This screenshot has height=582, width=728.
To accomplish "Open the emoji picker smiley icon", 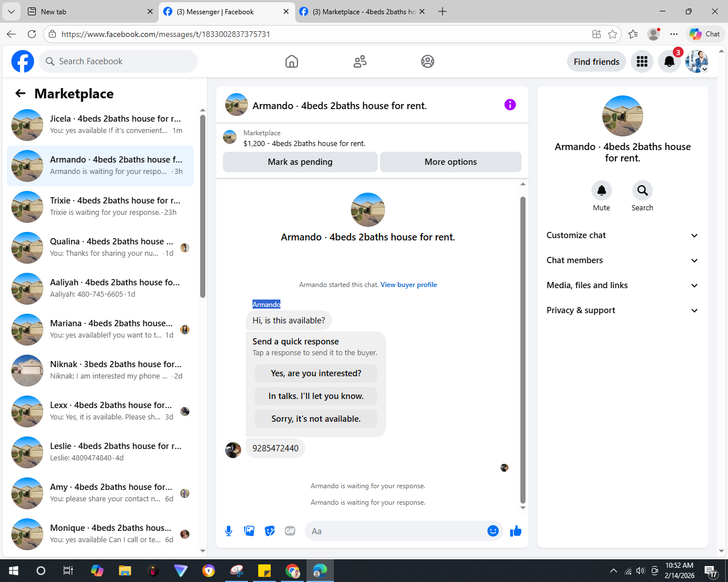I will [493, 531].
